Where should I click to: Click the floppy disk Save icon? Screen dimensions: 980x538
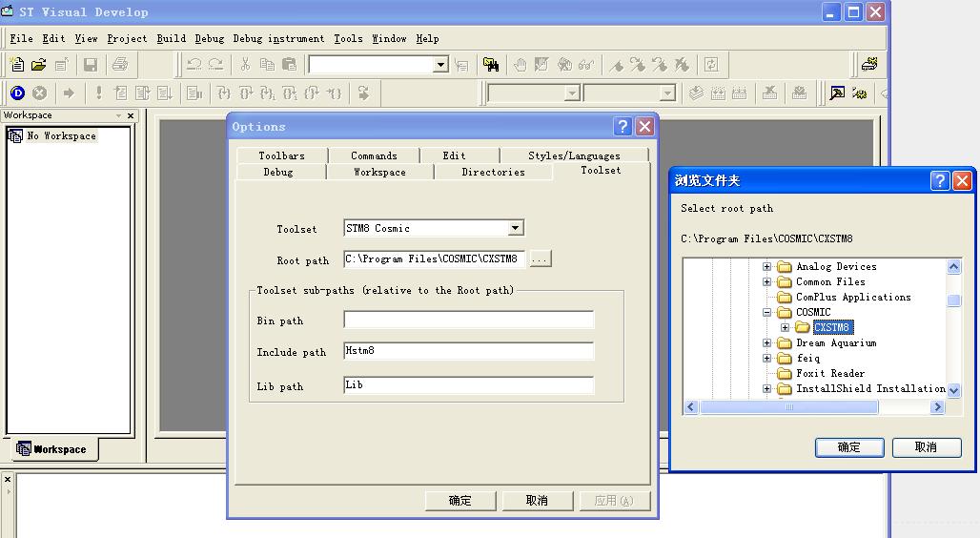(x=91, y=65)
